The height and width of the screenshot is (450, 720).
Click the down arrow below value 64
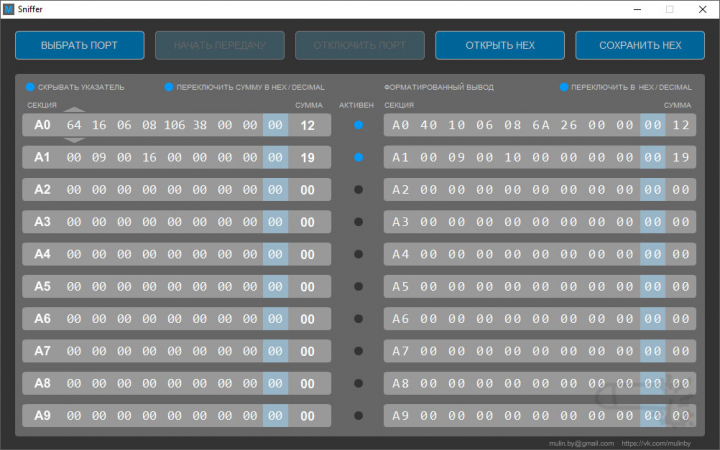tap(74, 140)
